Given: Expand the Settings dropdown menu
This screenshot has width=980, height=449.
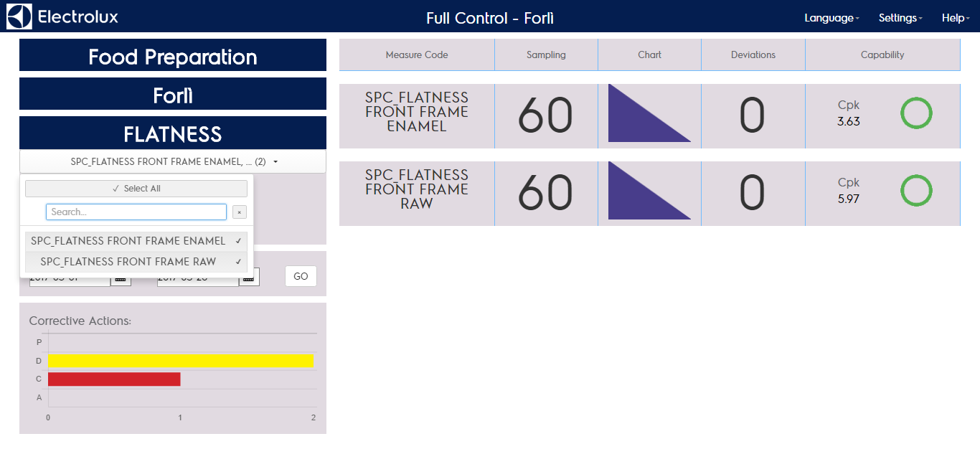Looking at the screenshot, I should [900, 18].
